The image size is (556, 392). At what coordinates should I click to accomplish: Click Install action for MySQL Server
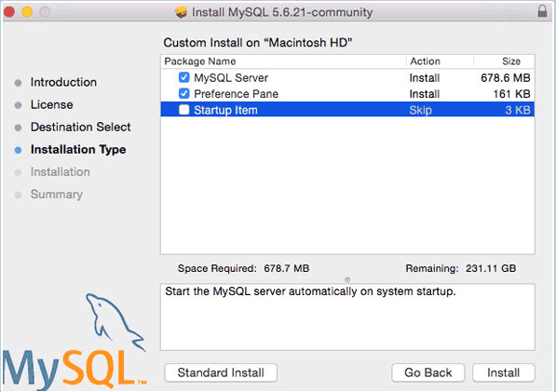click(x=425, y=77)
